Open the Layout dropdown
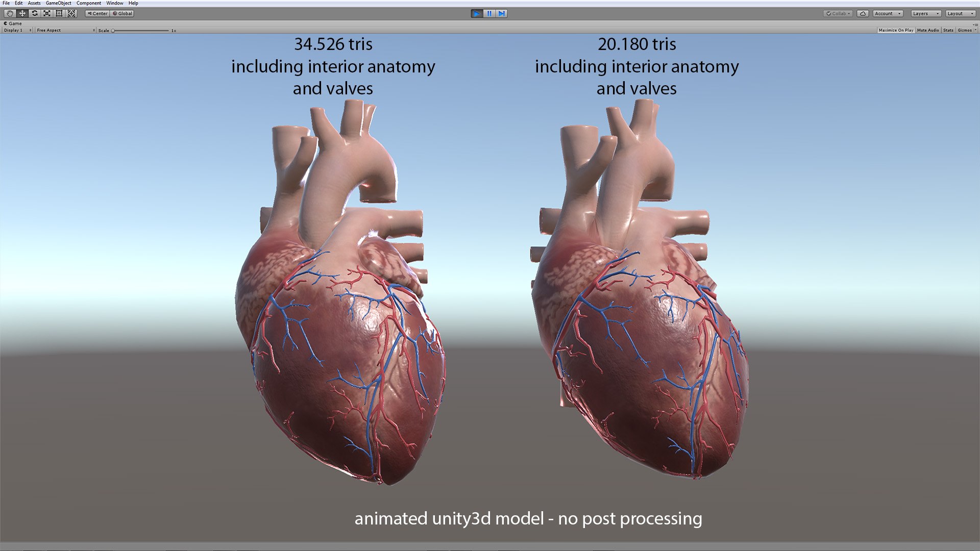 [x=960, y=13]
